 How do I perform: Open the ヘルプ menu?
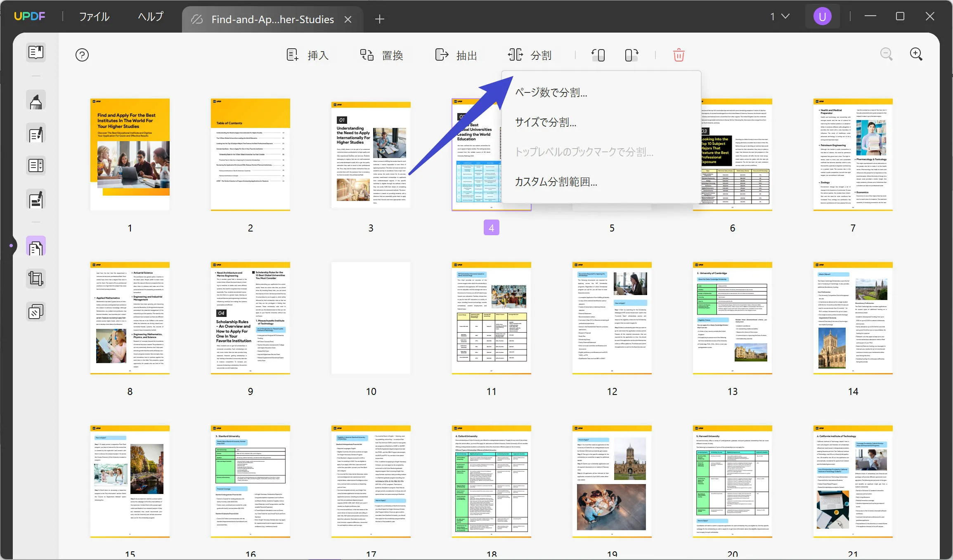click(151, 17)
